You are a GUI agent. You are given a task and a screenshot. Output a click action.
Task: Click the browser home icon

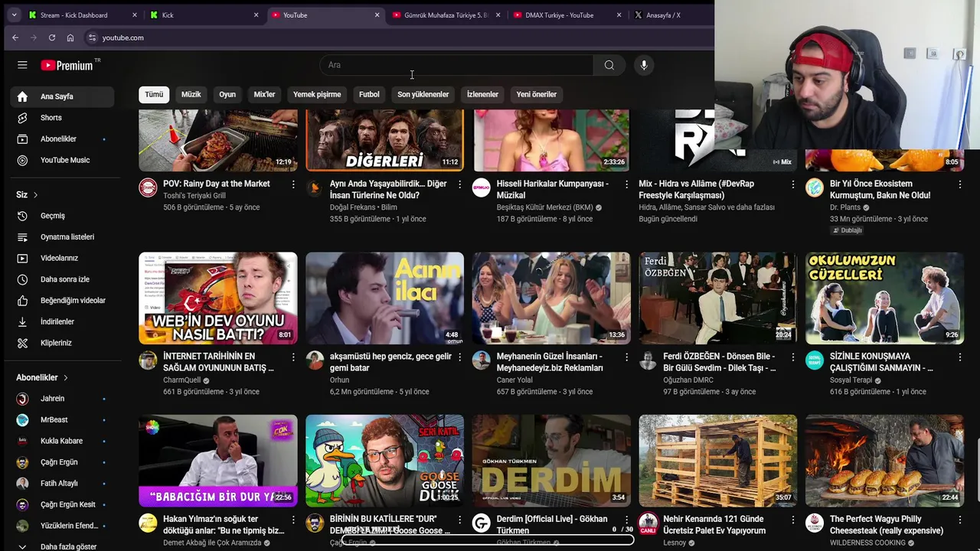70,37
